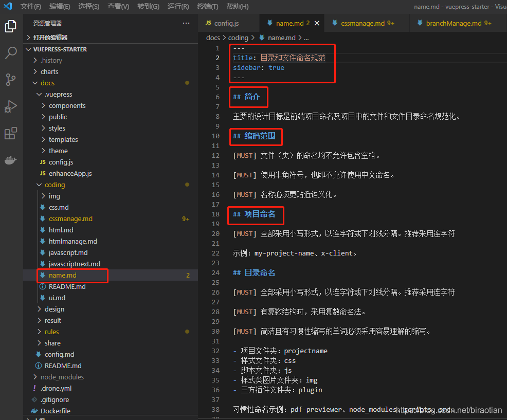Open html.md in the file tree
Viewport: 507px width, 420px height.
[111, 230]
